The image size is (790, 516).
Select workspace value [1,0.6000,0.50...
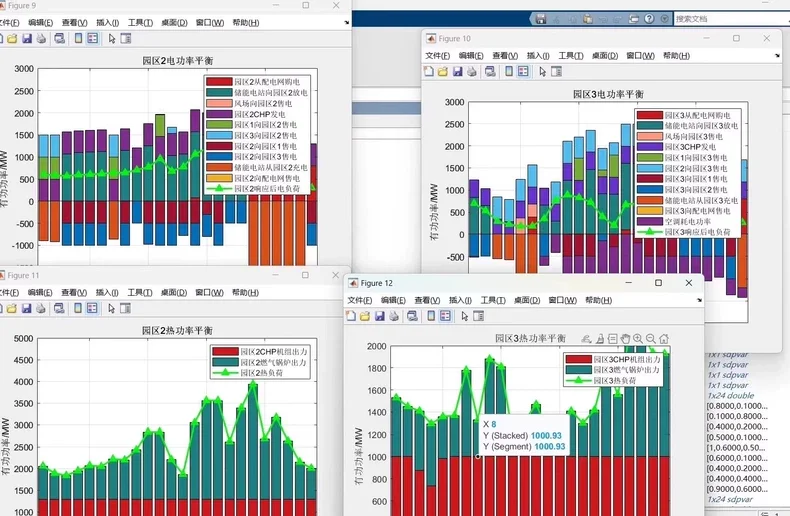(736, 447)
